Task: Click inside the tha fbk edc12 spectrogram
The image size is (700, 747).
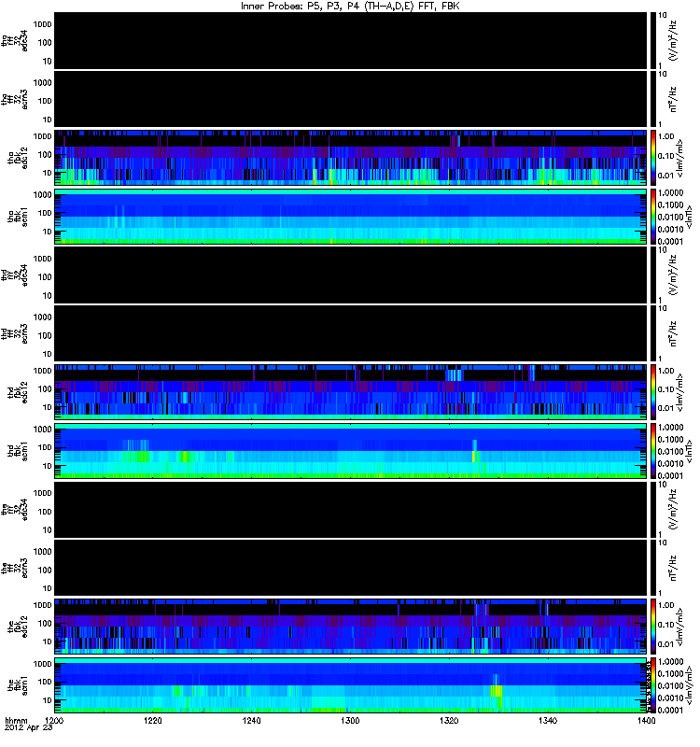Action: coord(351,158)
